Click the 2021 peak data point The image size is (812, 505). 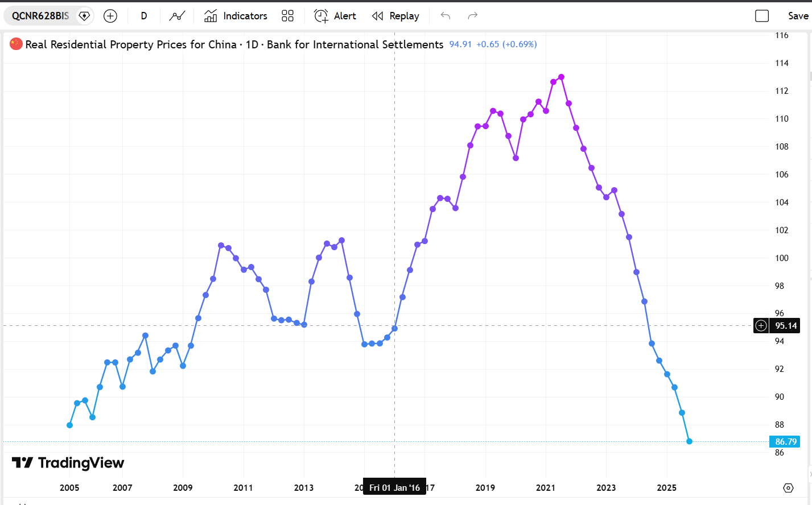click(x=561, y=77)
